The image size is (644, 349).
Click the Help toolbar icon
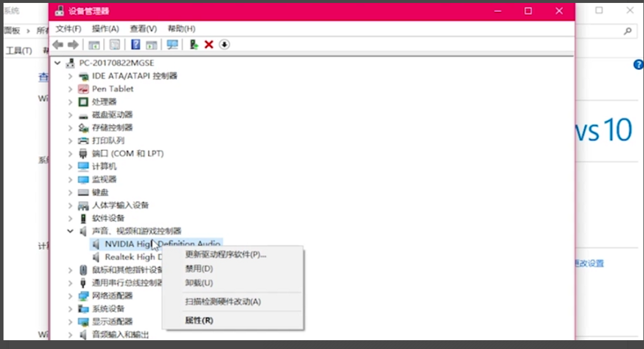coord(136,45)
